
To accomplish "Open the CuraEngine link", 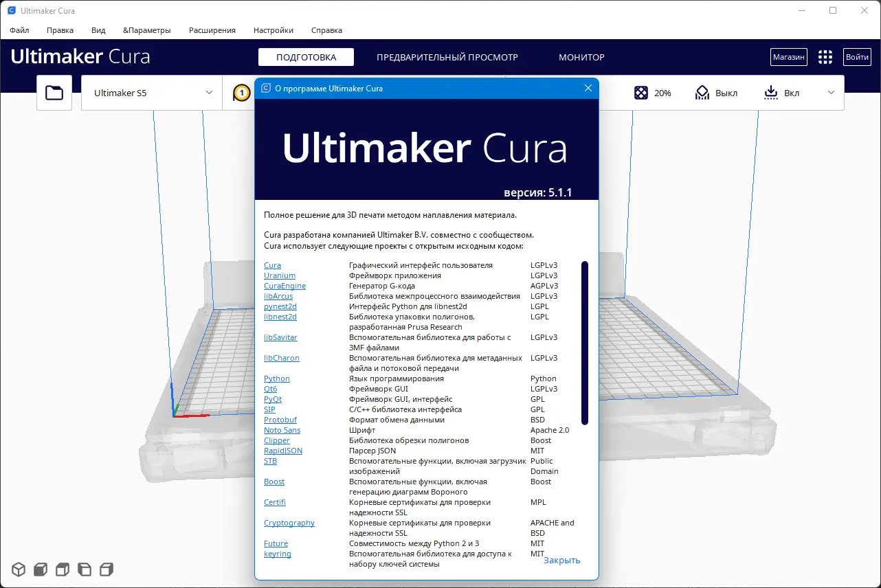I will pyautogui.click(x=285, y=286).
